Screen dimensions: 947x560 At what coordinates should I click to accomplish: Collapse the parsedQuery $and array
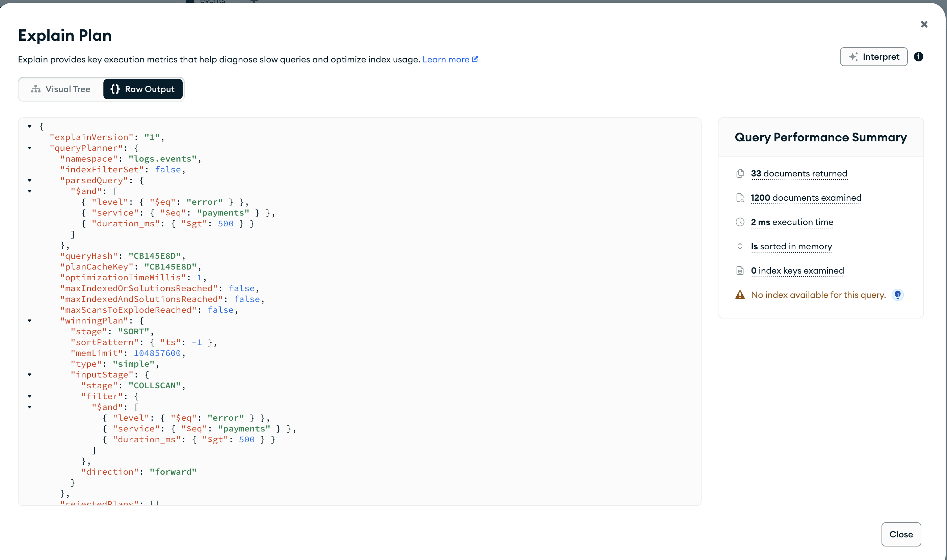[29, 191]
